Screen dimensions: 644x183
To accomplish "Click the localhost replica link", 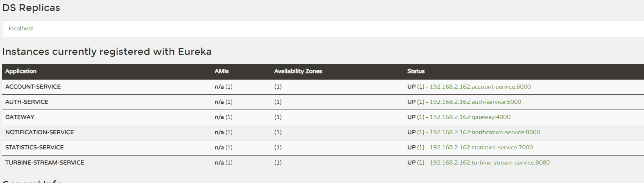I will (21, 28).
